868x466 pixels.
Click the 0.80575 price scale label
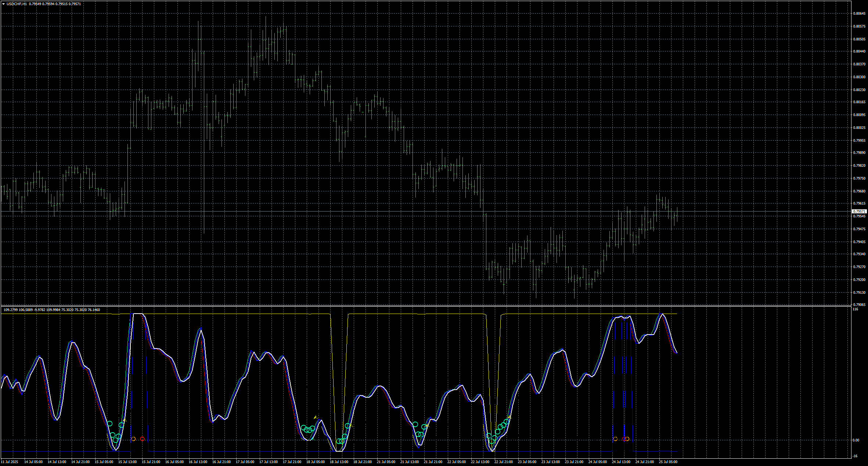coord(859,26)
